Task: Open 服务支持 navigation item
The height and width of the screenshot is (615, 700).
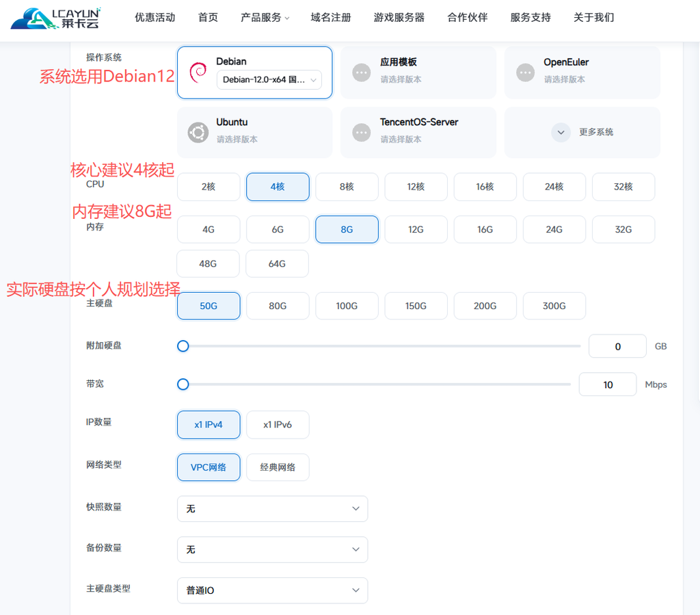Action: pos(530,17)
